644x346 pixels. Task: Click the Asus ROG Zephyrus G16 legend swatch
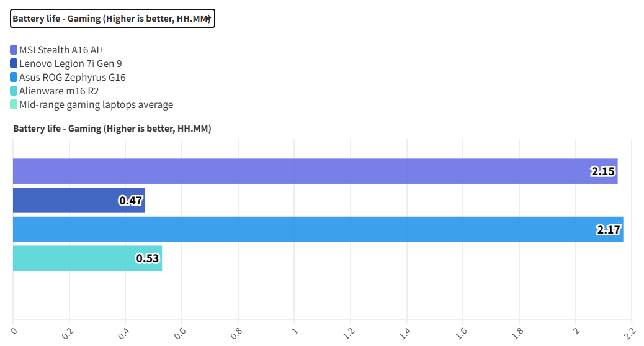(x=14, y=77)
